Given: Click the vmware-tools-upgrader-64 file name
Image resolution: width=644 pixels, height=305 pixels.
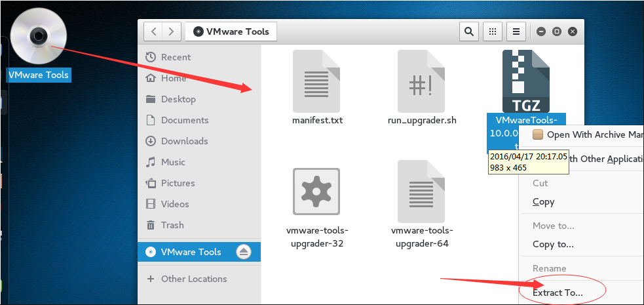Looking at the screenshot, I should tap(422, 237).
